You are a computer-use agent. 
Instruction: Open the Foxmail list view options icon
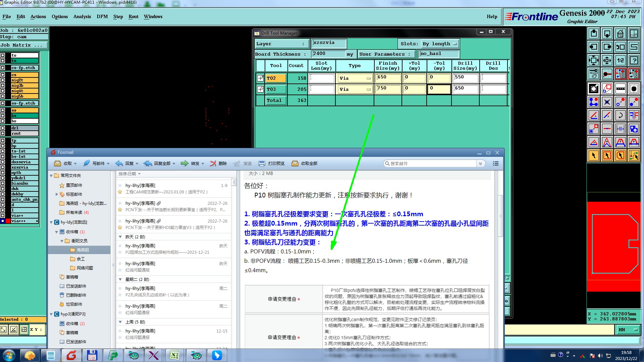click(495, 164)
